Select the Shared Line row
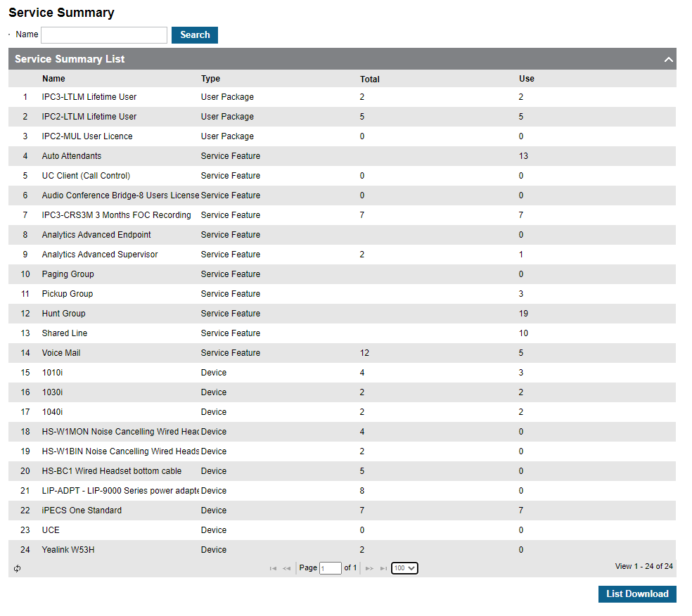Viewport: 692px width, 616px height. pos(342,333)
